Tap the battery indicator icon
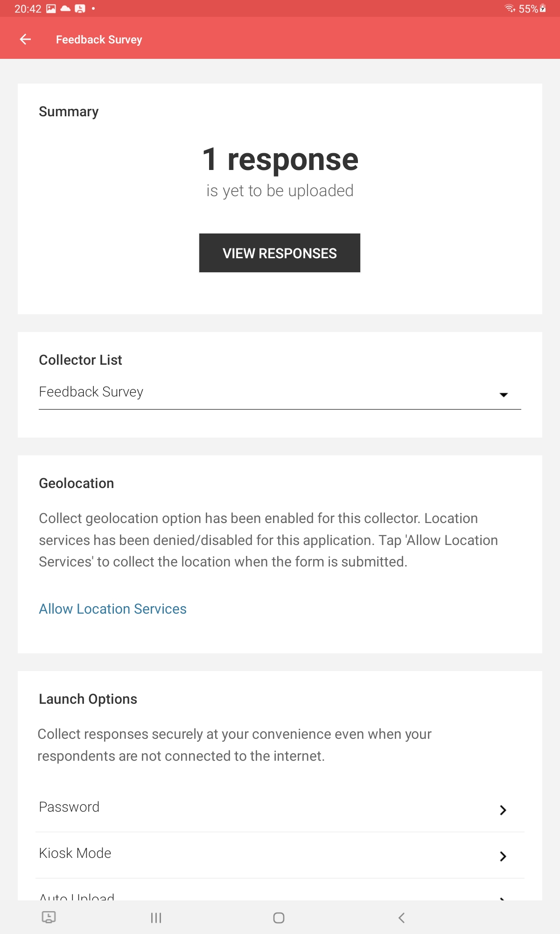The width and height of the screenshot is (560, 934). click(x=543, y=8)
